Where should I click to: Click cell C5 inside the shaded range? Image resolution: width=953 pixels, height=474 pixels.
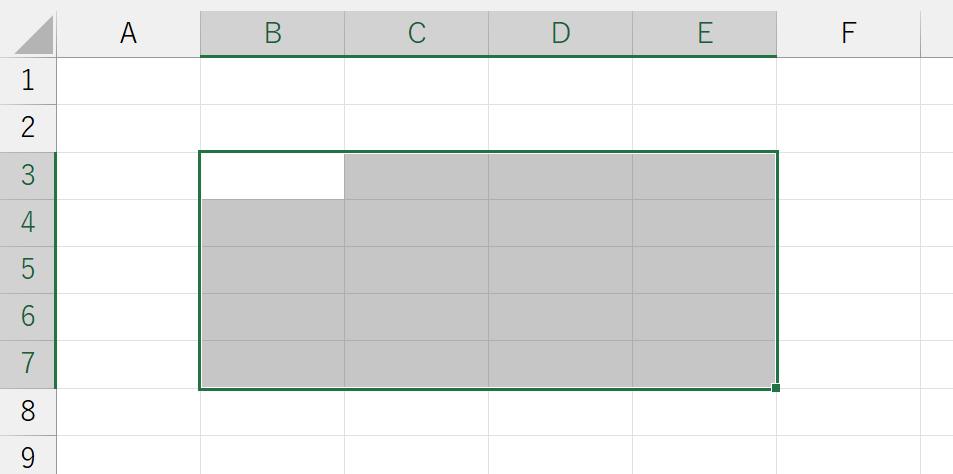(416, 270)
